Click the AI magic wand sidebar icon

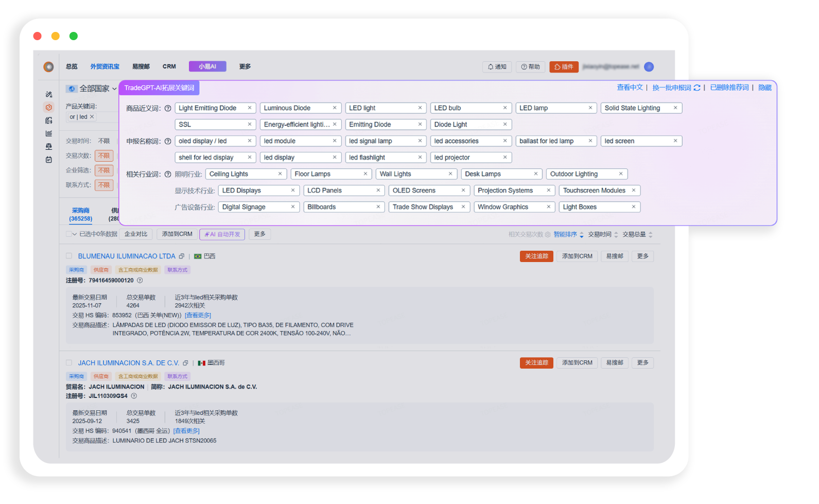pos(49,94)
